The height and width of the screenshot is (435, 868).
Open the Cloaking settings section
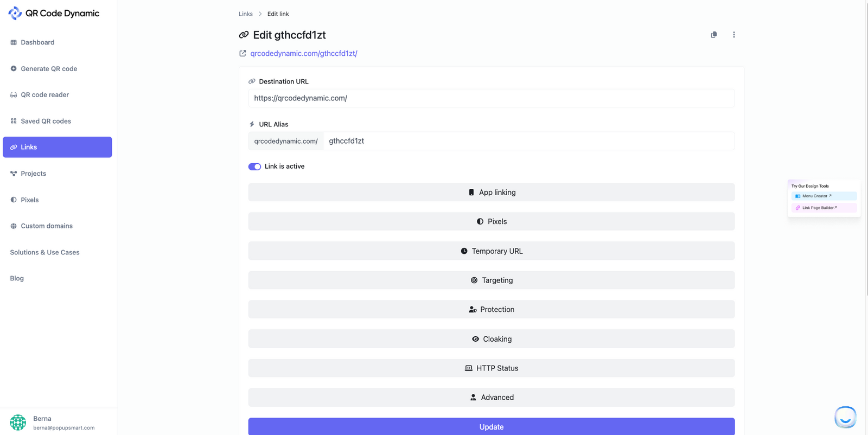click(x=491, y=338)
